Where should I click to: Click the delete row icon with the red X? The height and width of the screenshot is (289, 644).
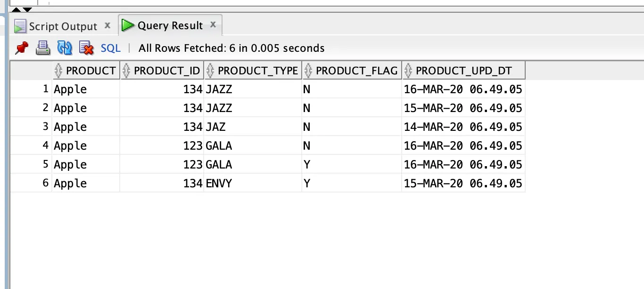pyautogui.click(x=86, y=48)
